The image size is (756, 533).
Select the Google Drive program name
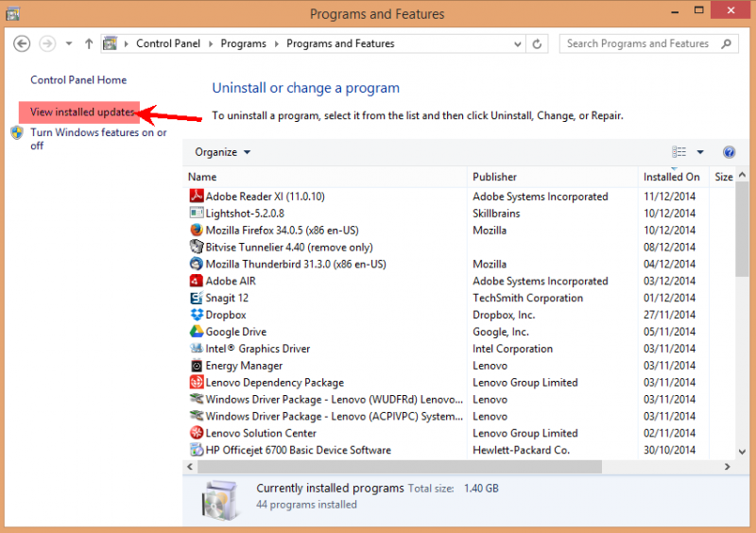pos(235,332)
